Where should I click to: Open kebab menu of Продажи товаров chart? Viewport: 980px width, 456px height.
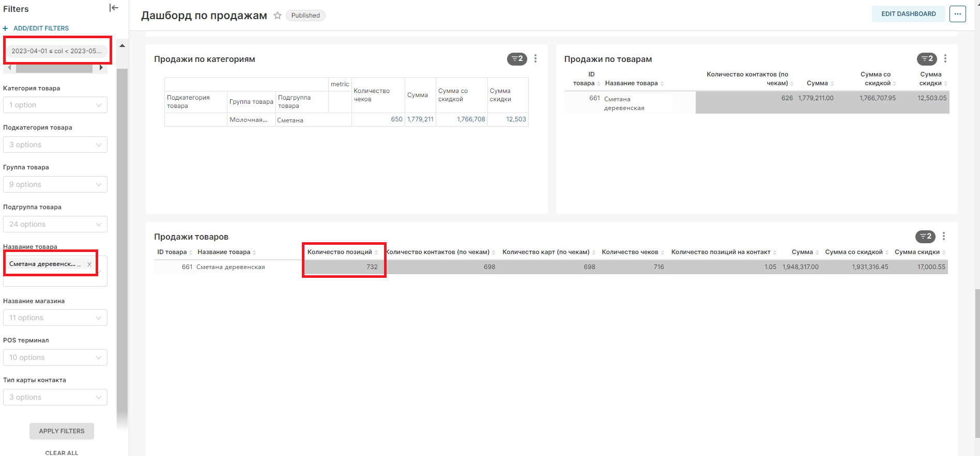pyautogui.click(x=944, y=237)
